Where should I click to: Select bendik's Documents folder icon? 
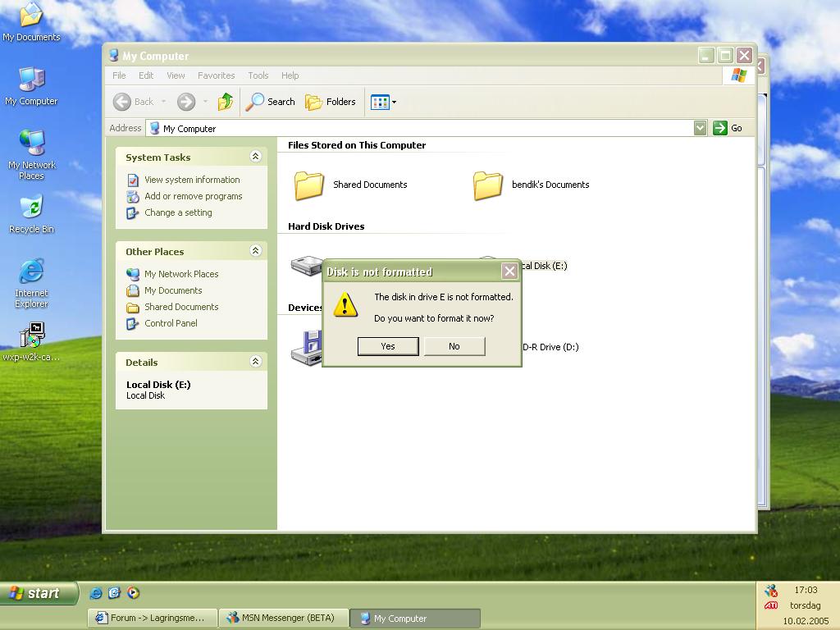[x=487, y=185]
